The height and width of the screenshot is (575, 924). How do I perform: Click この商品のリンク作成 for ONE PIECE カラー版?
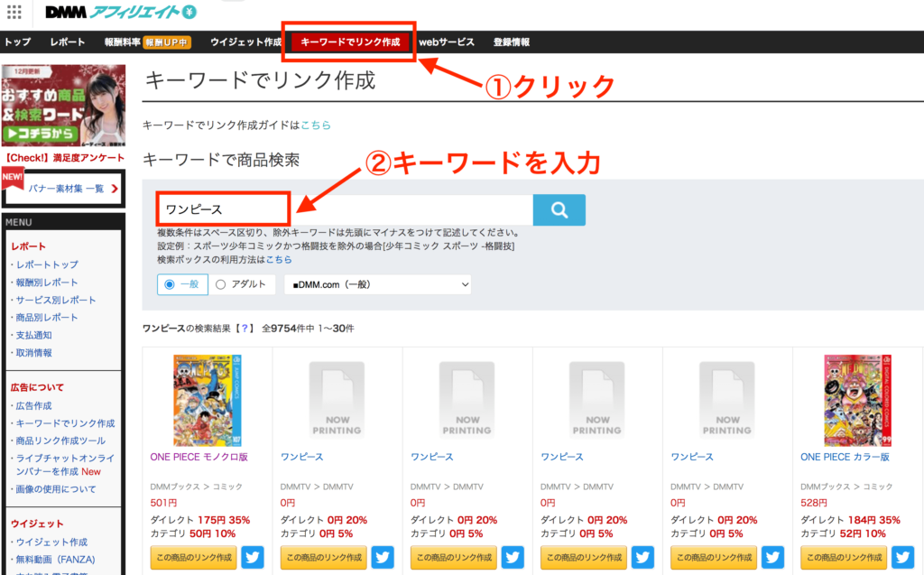(x=844, y=557)
